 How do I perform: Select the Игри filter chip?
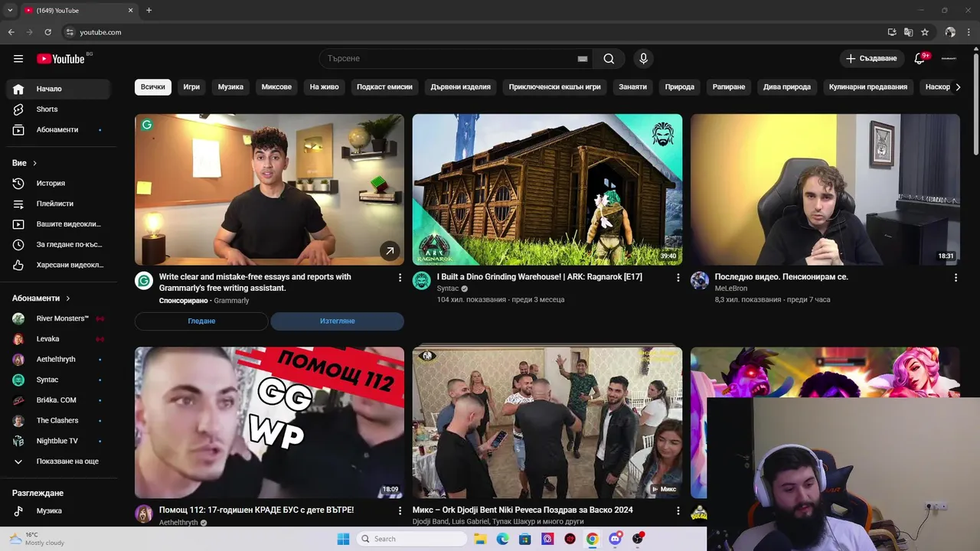[191, 86]
